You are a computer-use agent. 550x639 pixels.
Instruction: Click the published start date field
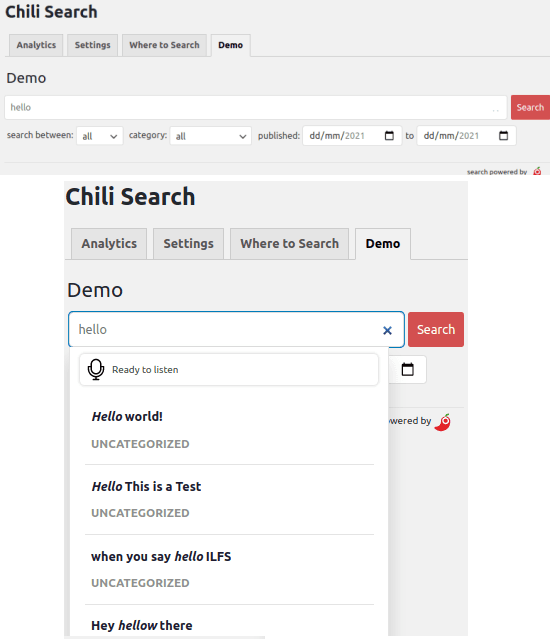352,136
